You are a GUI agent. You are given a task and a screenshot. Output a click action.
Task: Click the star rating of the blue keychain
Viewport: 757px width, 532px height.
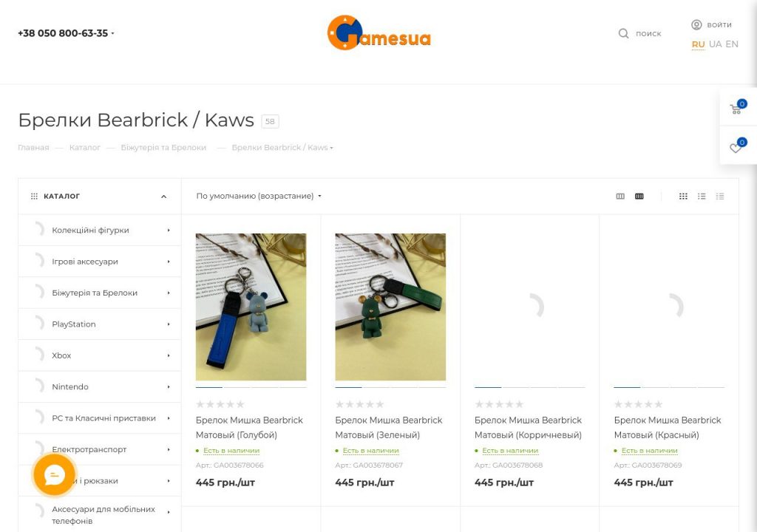220,404
